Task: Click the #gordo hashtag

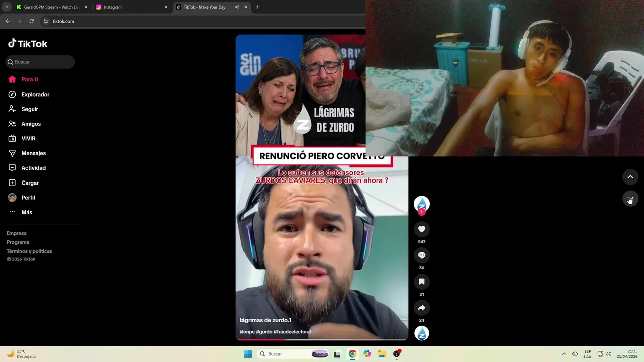Action: tap(264, 332)
